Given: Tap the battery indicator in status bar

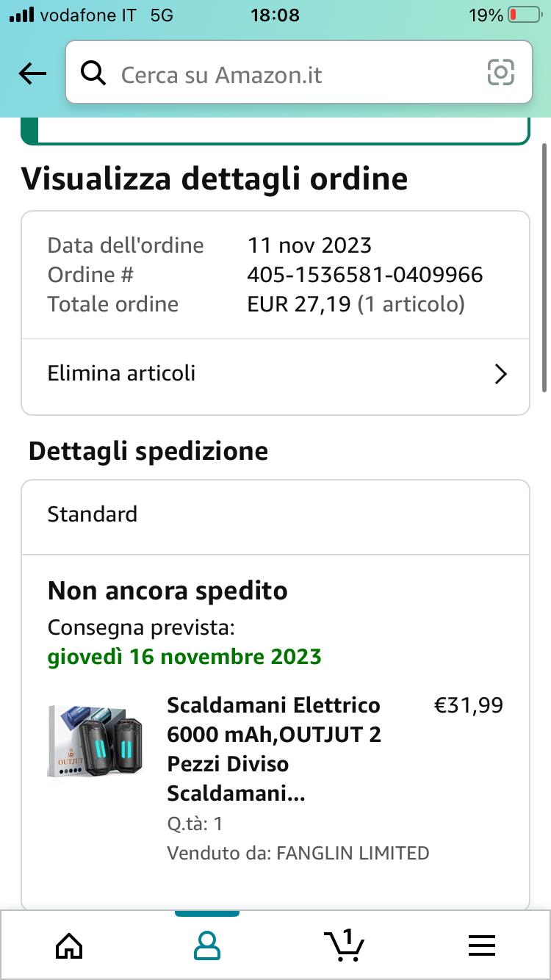Looking at the screenshot, I should coord(524,15).
